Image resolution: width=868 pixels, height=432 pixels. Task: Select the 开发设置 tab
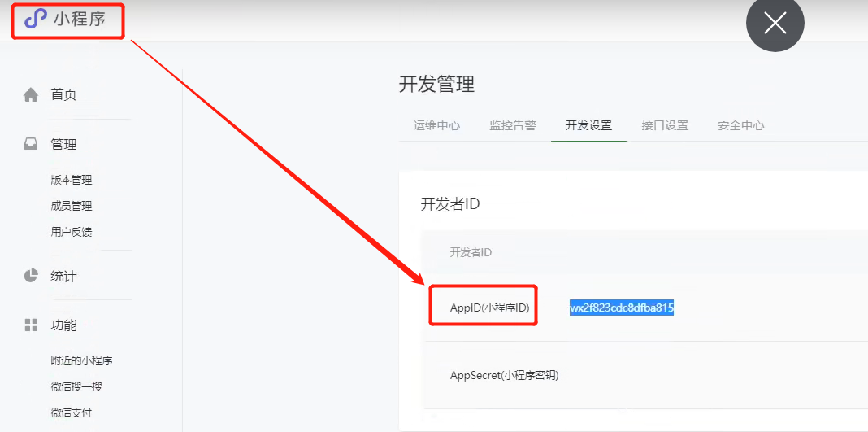pos(589,125)
